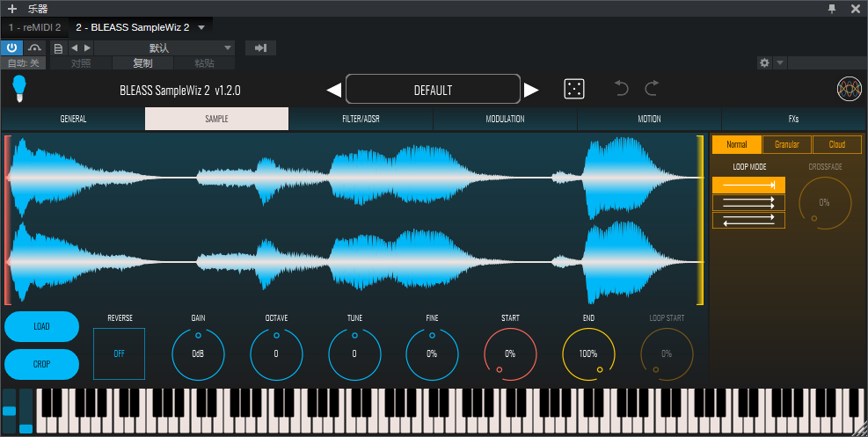Click the red START knob
Image resolution: width=868 pixels, height=437 pixels.
[x=510, y=354]
